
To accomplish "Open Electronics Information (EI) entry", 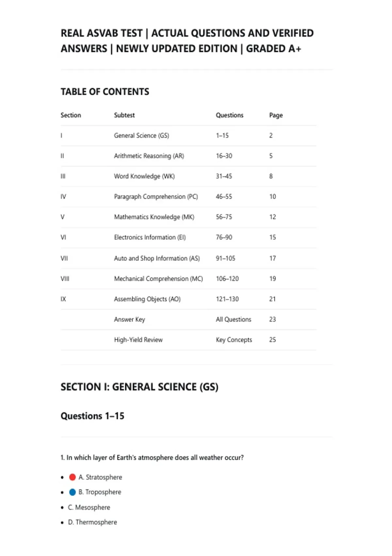I will pyautogui.click(x=150, y=237).
